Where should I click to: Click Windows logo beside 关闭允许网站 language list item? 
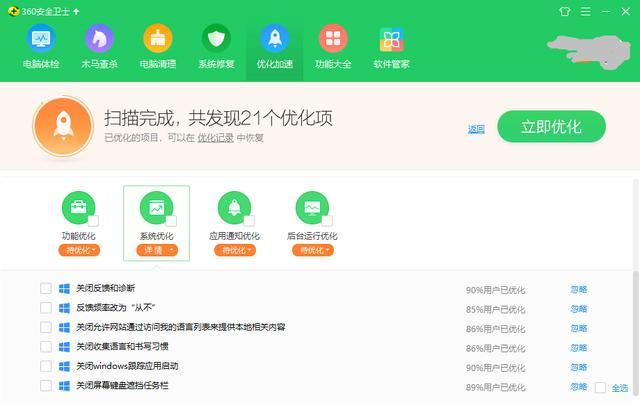coord(64,327)
